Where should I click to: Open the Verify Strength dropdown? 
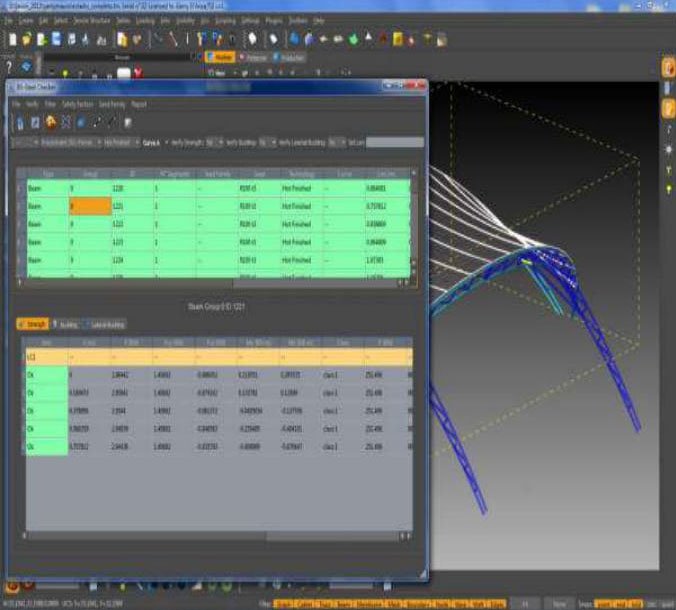(x=212, y=143)
